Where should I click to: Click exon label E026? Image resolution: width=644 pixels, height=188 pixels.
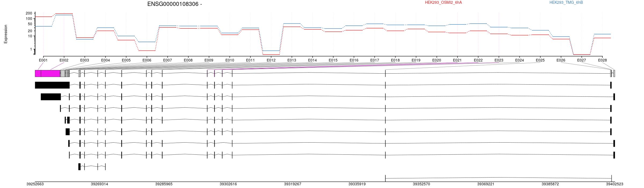[x=561, y=60]
